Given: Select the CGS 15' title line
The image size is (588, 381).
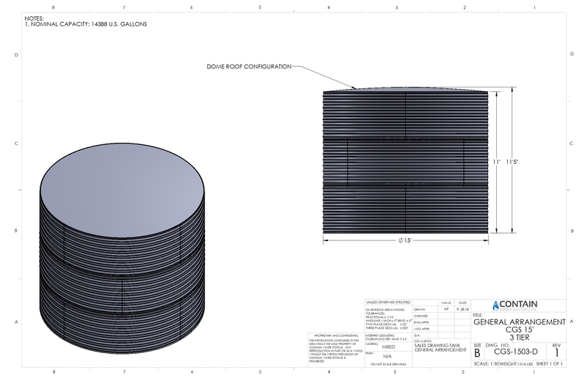Looking at the screenshot, I should [520, 330].
